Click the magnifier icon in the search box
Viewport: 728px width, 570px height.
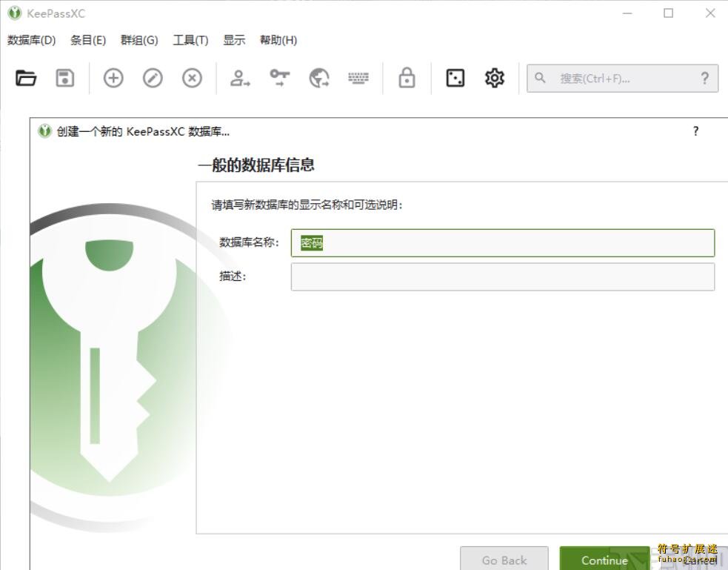click(x=539, y=78)
